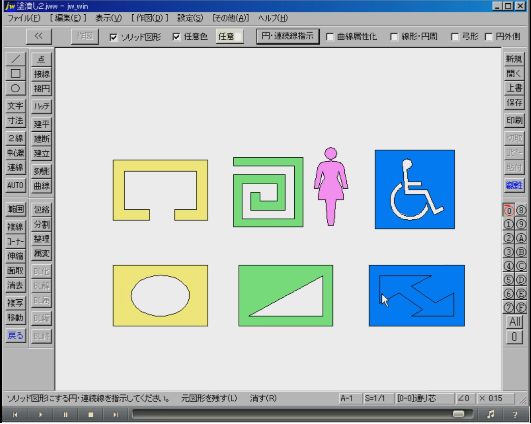Select the 複線 offset line tool
Image resolution: width=531 pixels, height=424 pixels.
coord(16,227)
